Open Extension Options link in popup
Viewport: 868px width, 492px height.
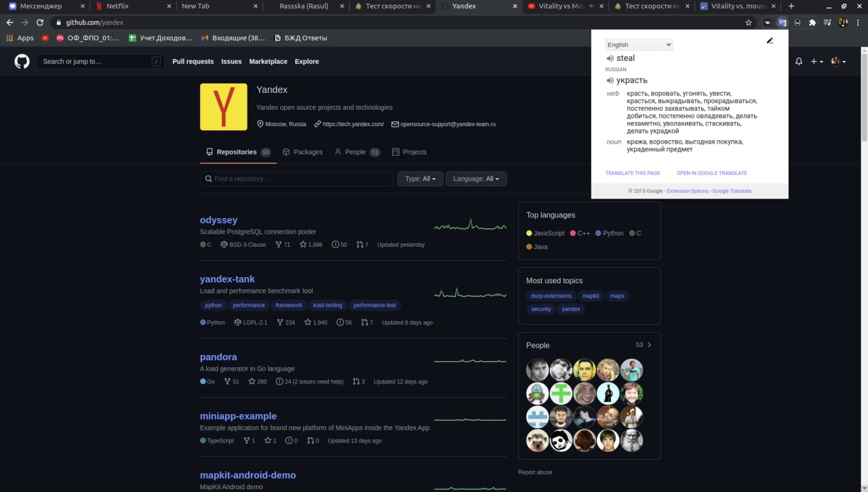pyautogui.click(x=688, y=191)
